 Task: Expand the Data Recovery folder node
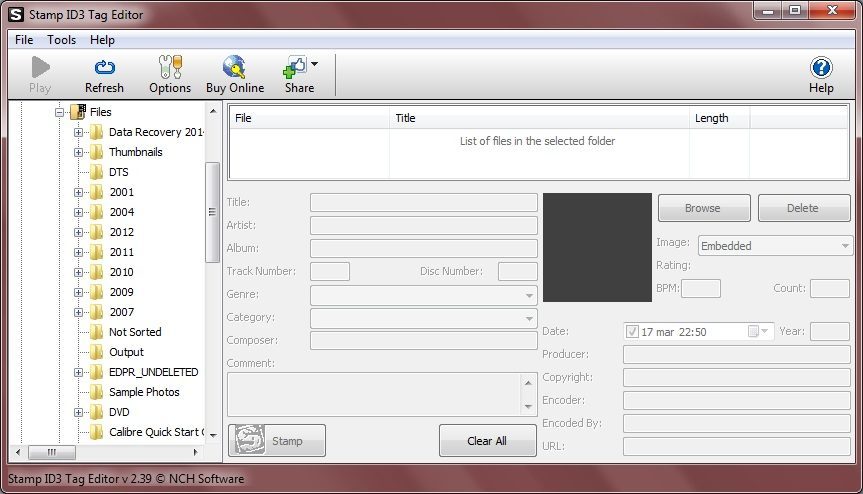click(x=78, y=133)
